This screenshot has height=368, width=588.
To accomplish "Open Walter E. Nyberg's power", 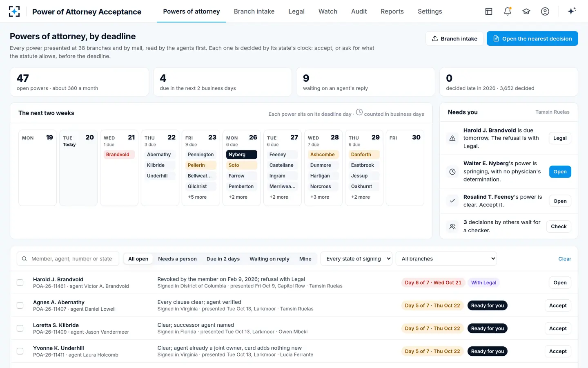I will click(x=560, y=172).
